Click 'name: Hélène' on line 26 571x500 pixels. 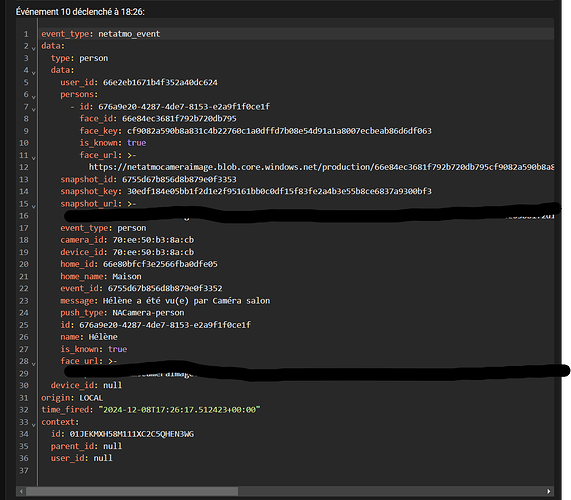pos(89,337)
